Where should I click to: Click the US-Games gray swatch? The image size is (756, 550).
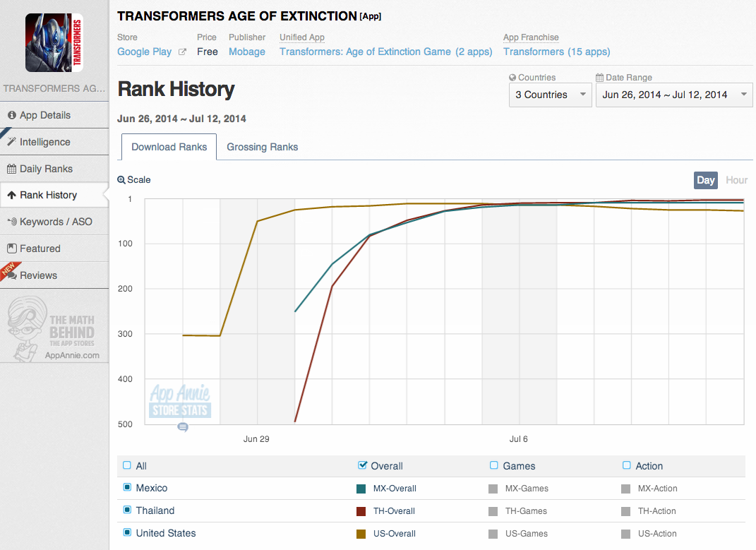(x=493, y=534)
